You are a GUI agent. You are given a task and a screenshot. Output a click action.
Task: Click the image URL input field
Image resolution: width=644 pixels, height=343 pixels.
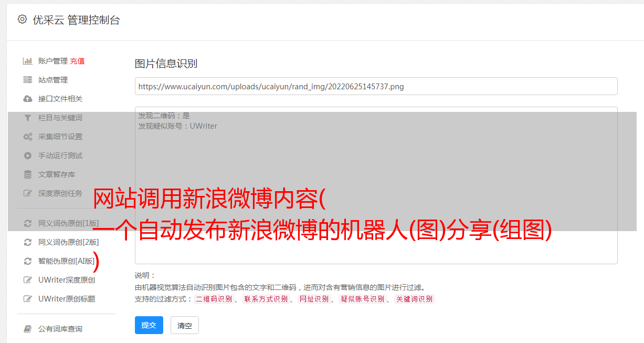376,86
